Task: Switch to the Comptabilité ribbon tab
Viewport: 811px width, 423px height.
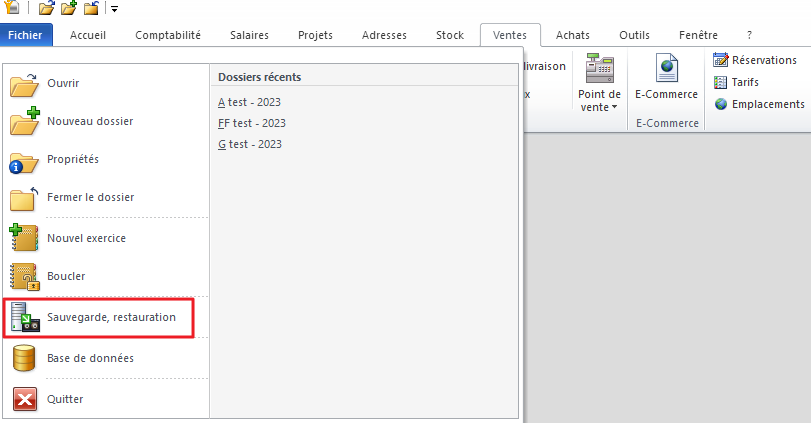Action: click(168, 35)
